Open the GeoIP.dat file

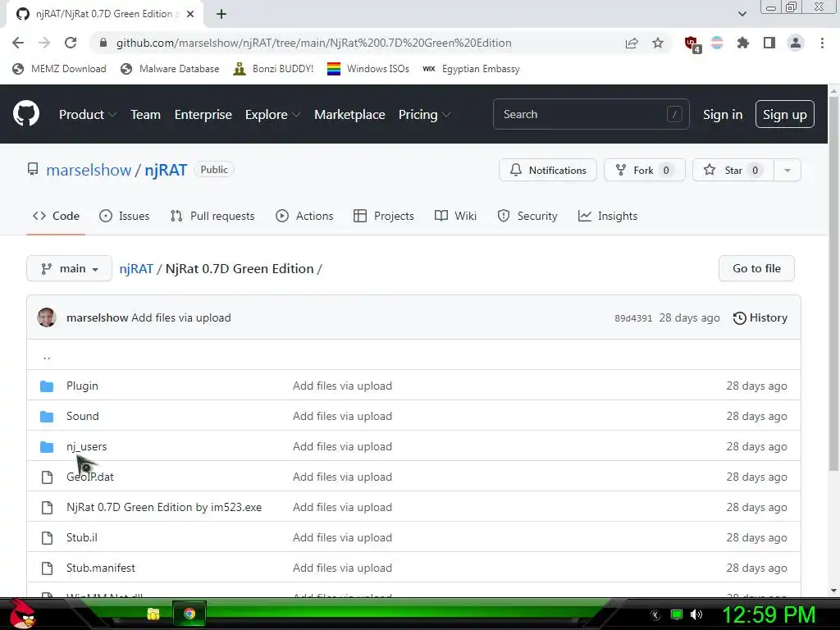[90, 477]
